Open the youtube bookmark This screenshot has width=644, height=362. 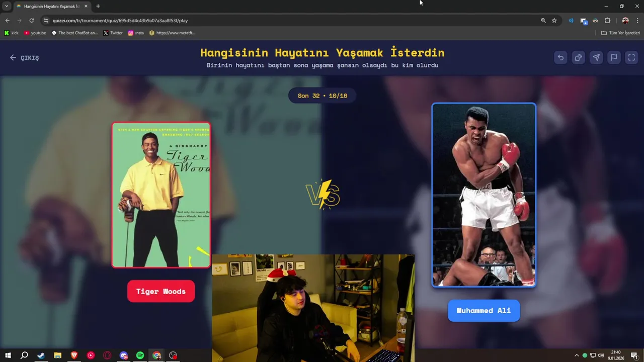pos(35,33)
